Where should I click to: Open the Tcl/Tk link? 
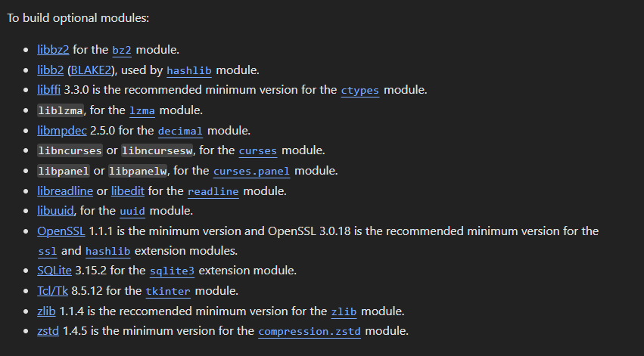tap(52, 291)
